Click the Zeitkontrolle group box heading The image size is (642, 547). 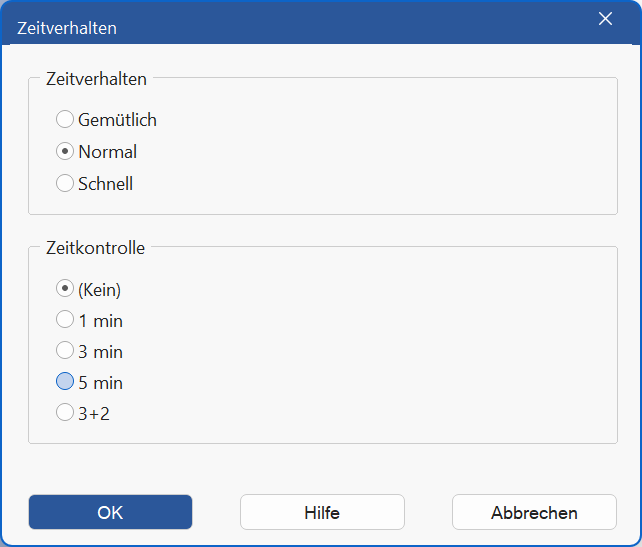click(96, 248)
